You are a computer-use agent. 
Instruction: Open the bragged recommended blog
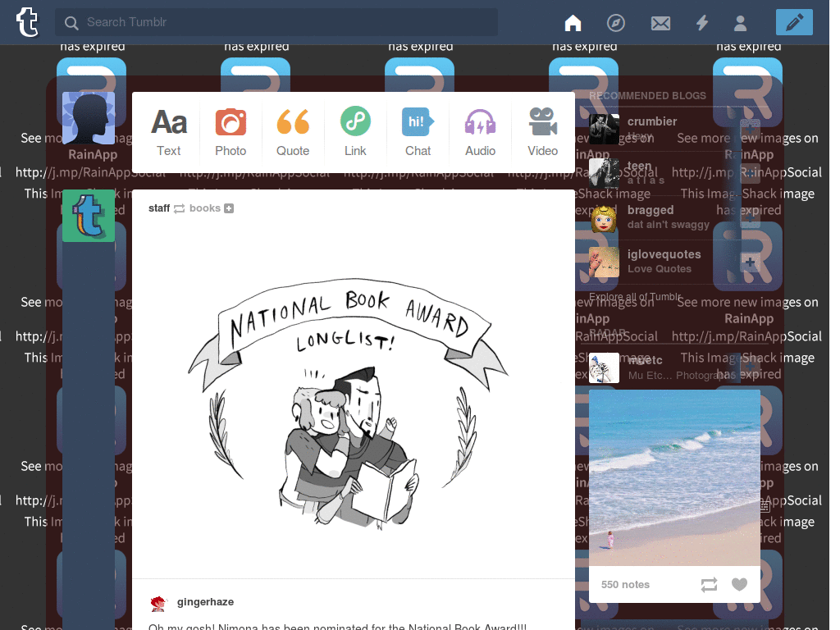coord(651,210)
